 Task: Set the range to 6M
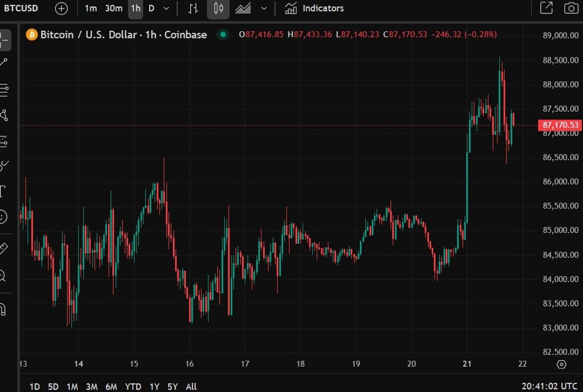111,387
